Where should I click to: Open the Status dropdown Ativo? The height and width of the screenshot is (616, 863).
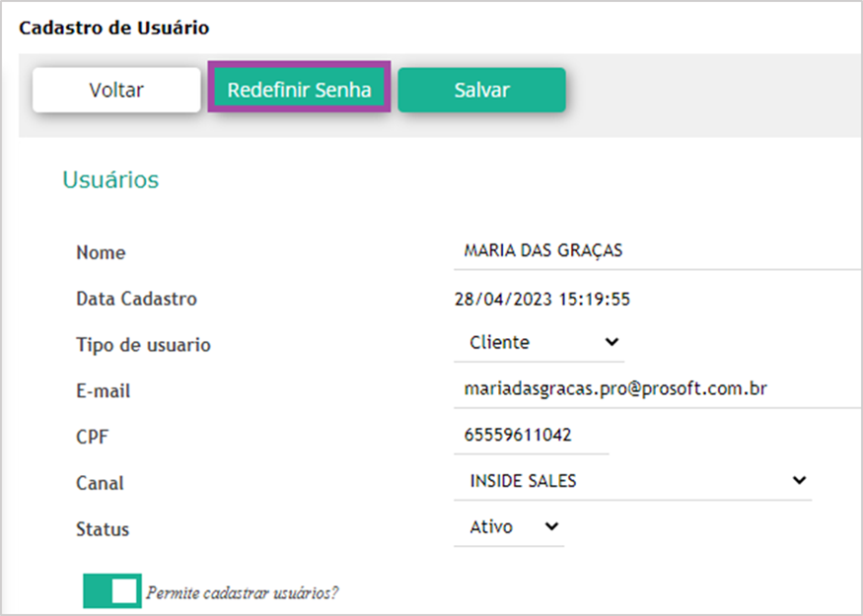tap(509, 527)
